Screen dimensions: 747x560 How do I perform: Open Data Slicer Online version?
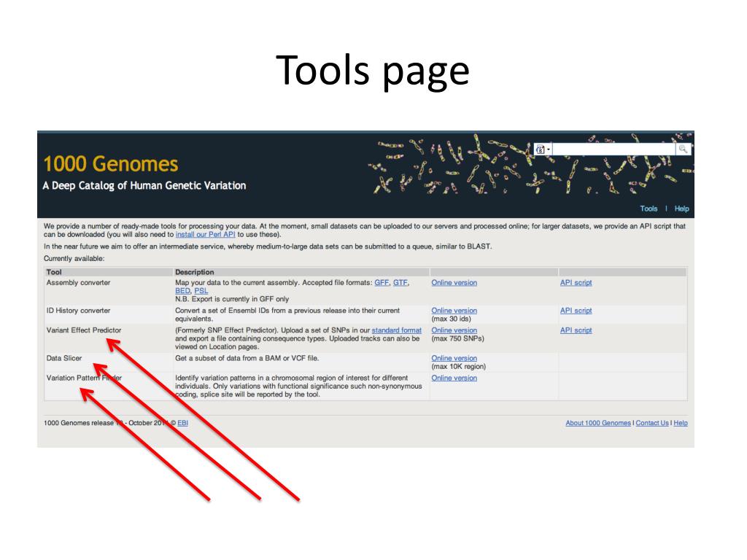[x=454, y=358]
